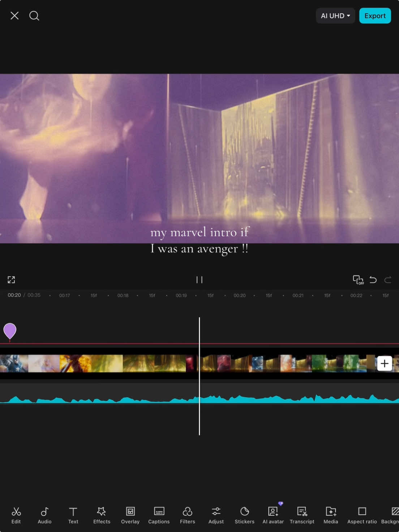Open the Edit scissors tool
The width and height of the screenshot is (399, 532).
[16, 515]
